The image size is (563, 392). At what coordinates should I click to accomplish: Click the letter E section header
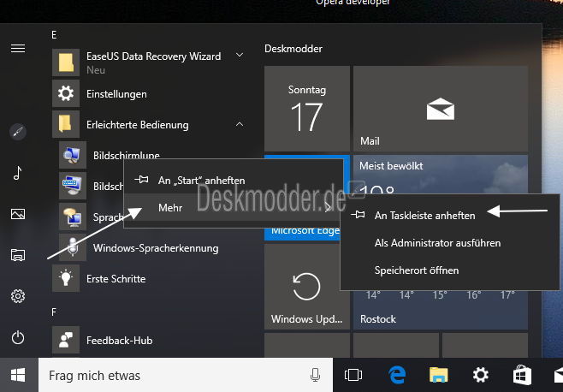click(54, 35)
